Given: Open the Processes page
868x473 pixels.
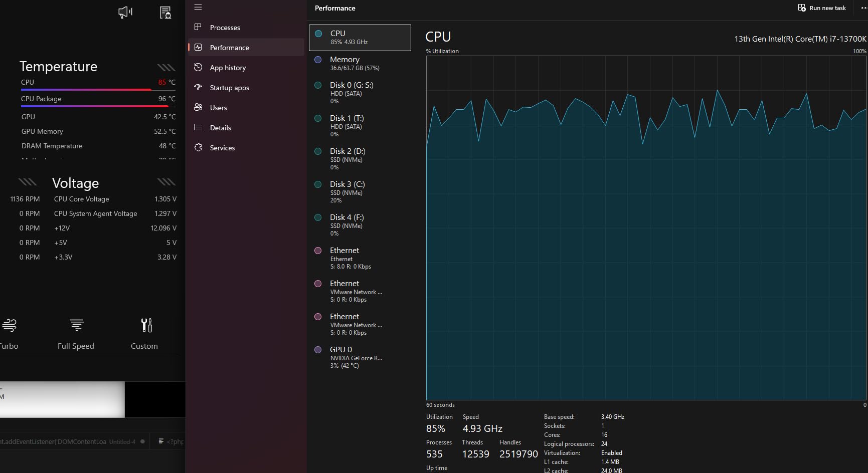Looking at the screenshot, I should pyautogui.click(x=225, y=28).
